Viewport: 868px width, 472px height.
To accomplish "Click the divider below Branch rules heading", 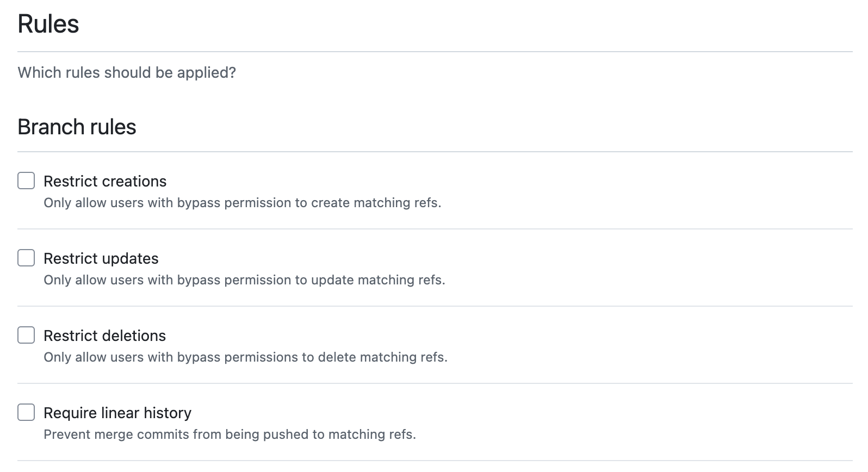I will tap(434, 147).
